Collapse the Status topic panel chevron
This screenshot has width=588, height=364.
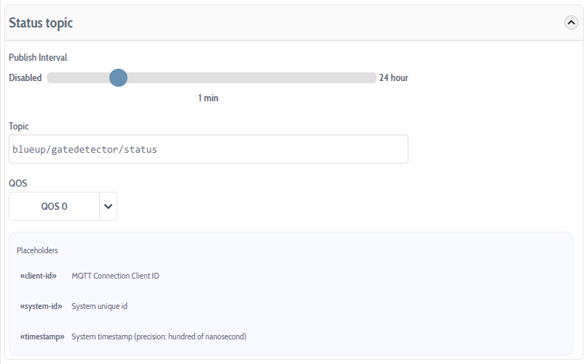click(x=571, y=22)
